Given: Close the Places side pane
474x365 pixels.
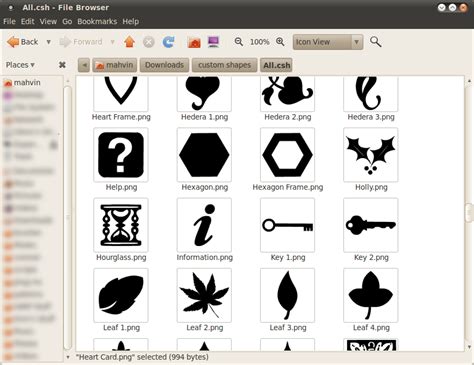Looking at the screenshot, I should pyautogui.click(x=62, y=65).
